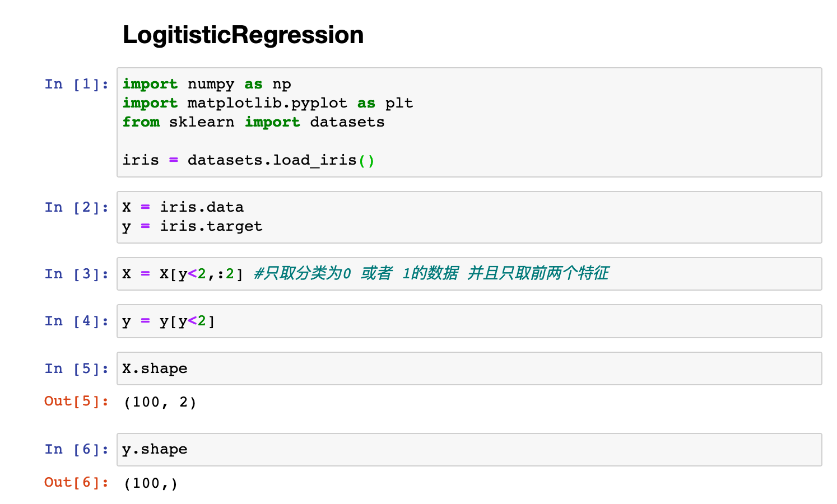837x504 pixels.
Task: Select cell In [6] containing y.shape
Action: click(469, 449)
